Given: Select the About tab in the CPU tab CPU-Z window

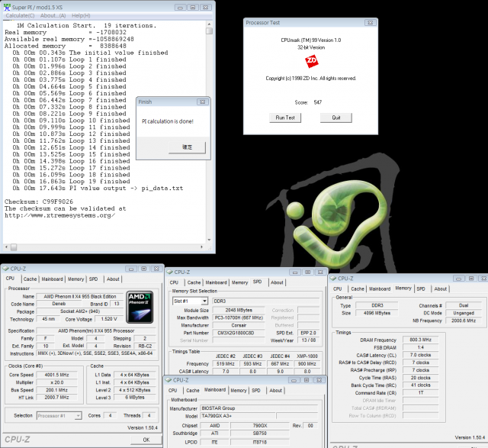Looking at the screenshot, I should tap(113, 279).
